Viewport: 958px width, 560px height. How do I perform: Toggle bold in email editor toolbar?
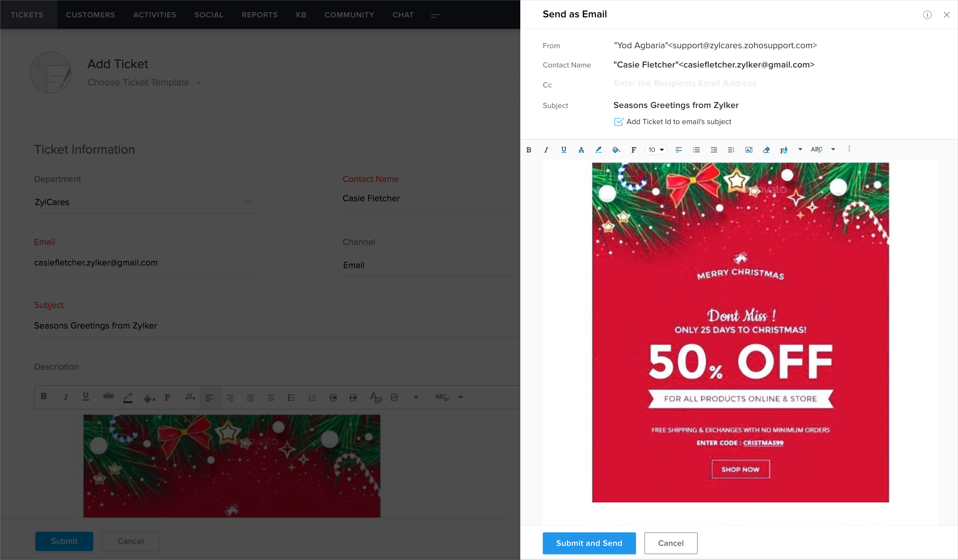click(x=528, y=150)
